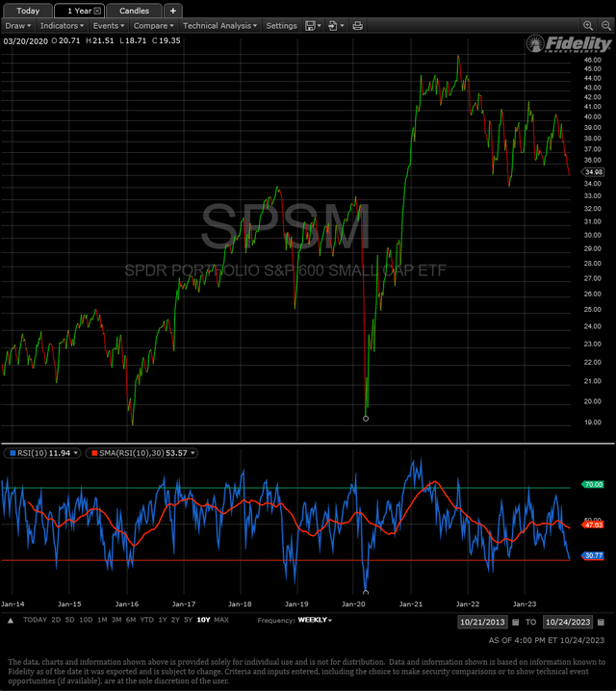
Task: Select the 2Y timeframe
Action: (175, 620)
